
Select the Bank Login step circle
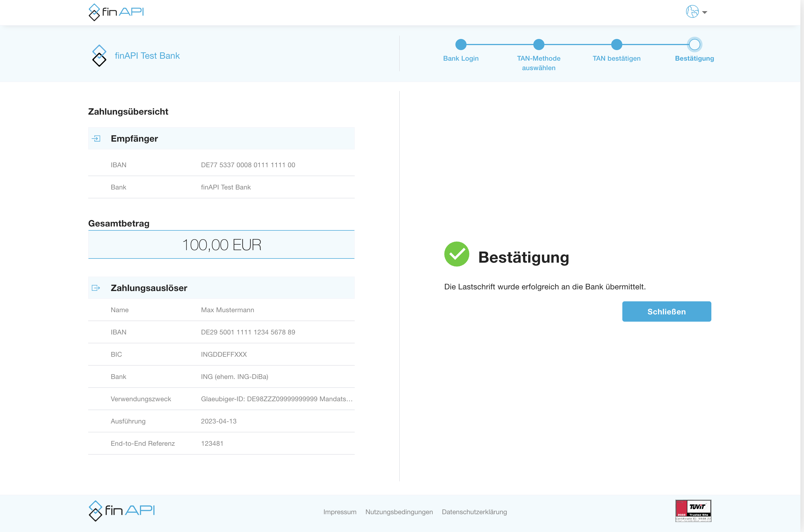click(x=461, y=45)
